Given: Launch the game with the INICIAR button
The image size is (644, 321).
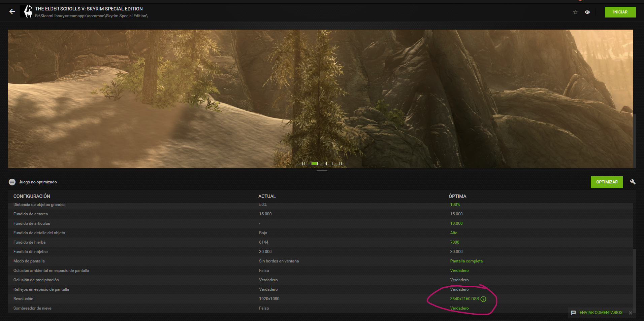Looking at the screenshot, I should coord(620,12).
